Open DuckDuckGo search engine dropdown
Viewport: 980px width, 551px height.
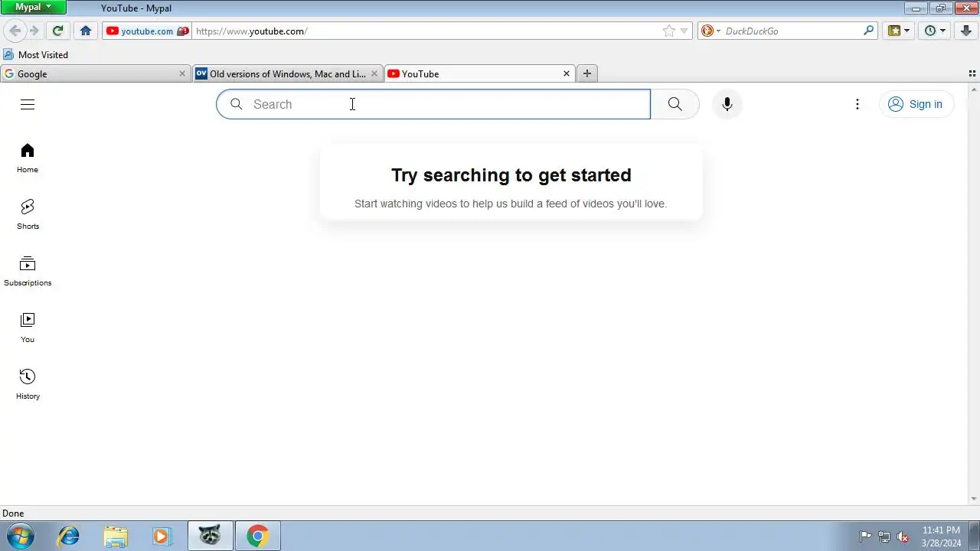tap(710, 31)
